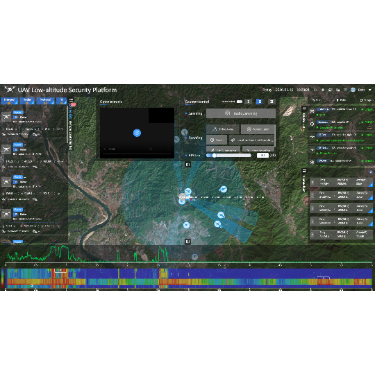Click the third entry's icon in the right device list
Screen dimensions: 375x375
pyautogui.click(x=312, y=136)
